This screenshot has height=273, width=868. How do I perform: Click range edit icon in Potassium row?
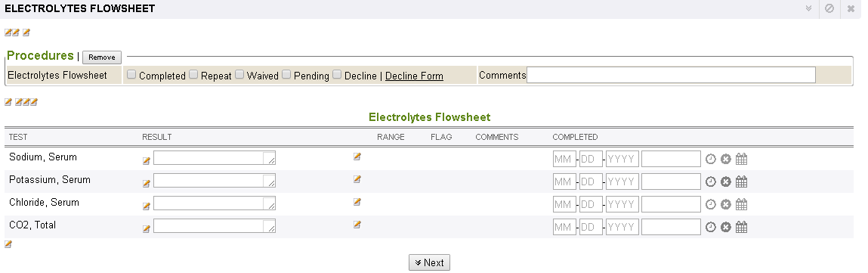(357, 179)
